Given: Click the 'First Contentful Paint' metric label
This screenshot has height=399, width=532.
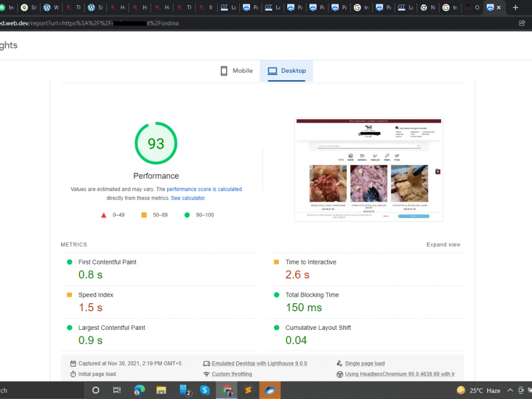Looking at the screenshot, I should point(107,262).
